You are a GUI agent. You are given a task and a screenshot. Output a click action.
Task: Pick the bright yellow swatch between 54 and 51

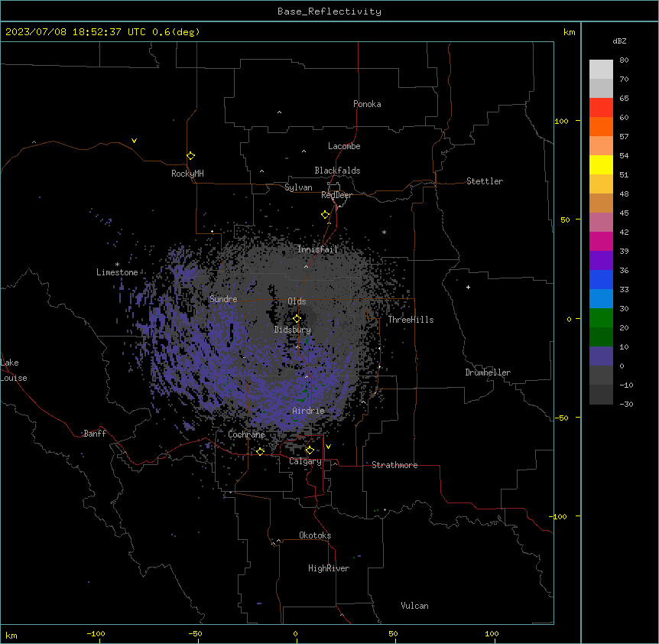(601, 164)
